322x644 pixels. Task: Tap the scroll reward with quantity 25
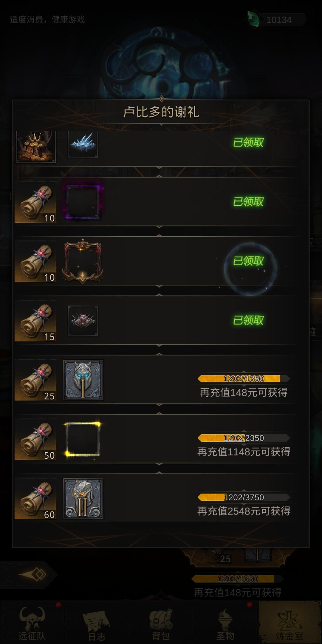tap(35, 380)
